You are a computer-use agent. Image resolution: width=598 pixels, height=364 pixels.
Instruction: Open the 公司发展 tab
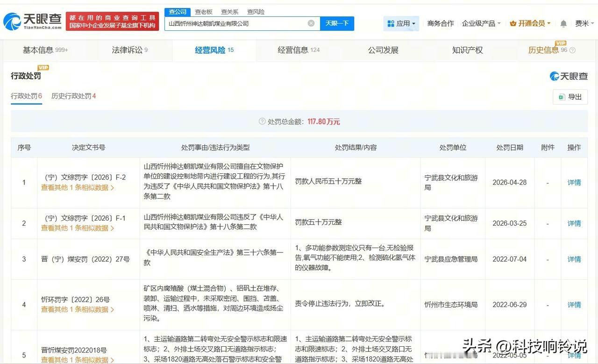point(383,50)
